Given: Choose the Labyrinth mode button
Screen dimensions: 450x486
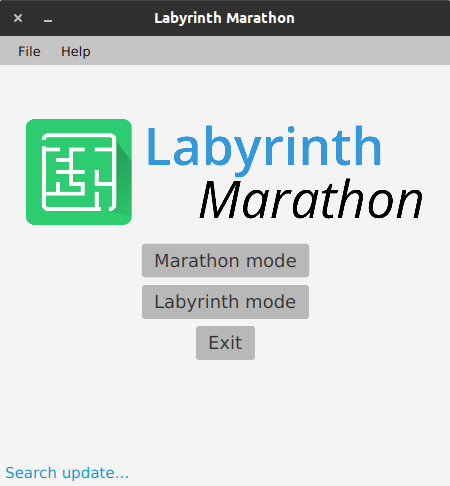Looking at the screenshot, I should (225, 302).
